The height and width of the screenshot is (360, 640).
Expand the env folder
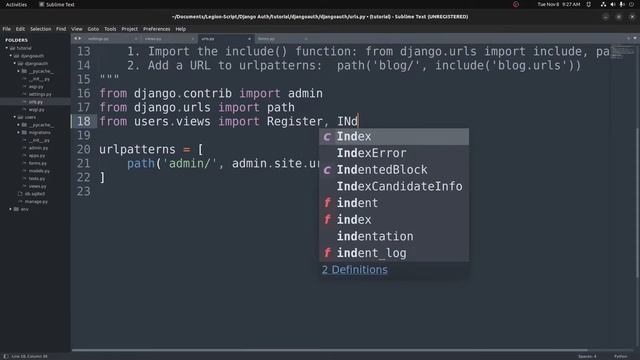(11, 209)
